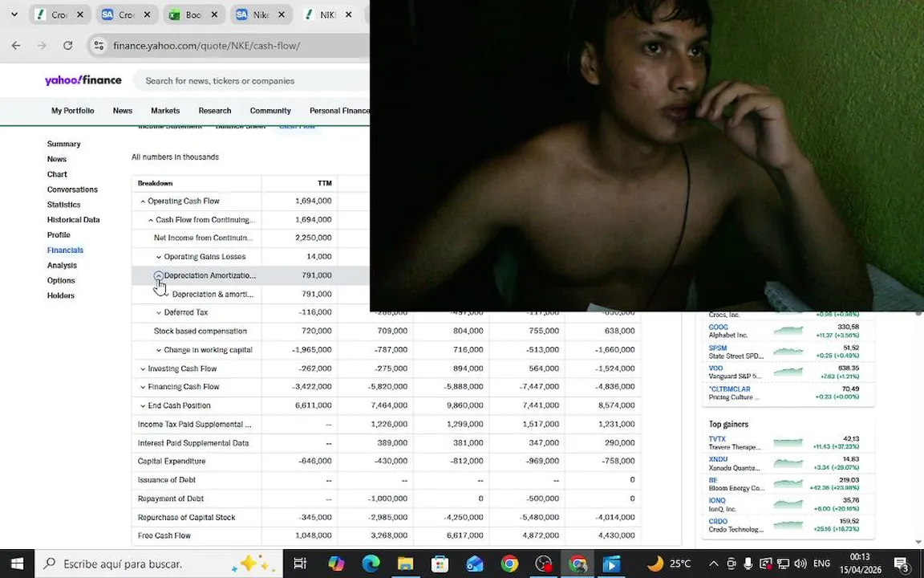Go to Summary in the left sidebar
The width and height of the screenshot is (924, 578).
[63, 144]
